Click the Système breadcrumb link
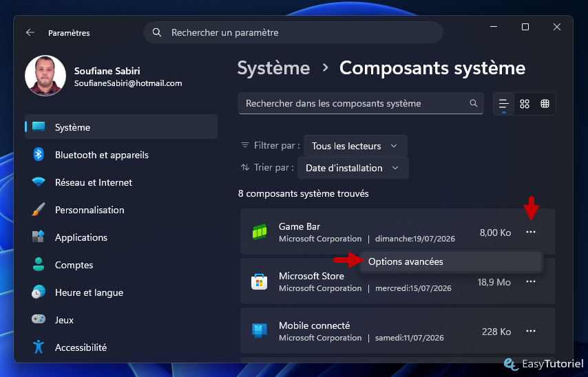 tap(273, 68)
